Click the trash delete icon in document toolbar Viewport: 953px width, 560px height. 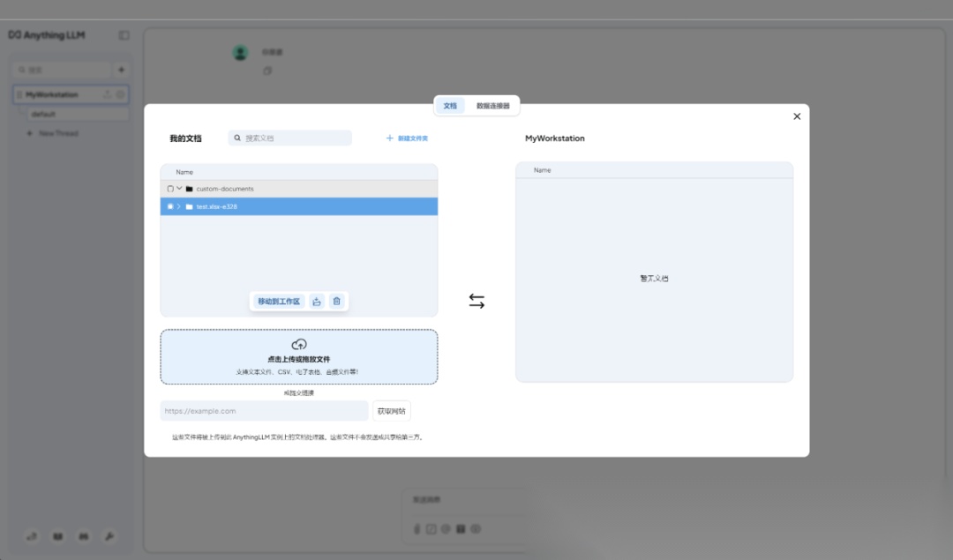pos(337,302)
